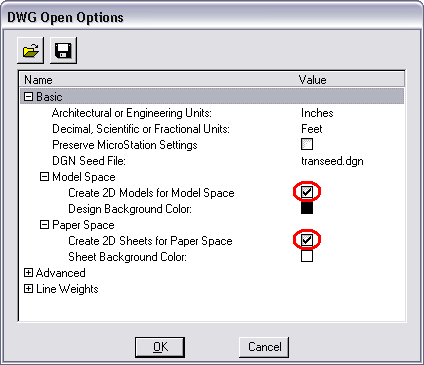
Task: Select the transeed.dgn seed file value
Action: pos(332,161)
